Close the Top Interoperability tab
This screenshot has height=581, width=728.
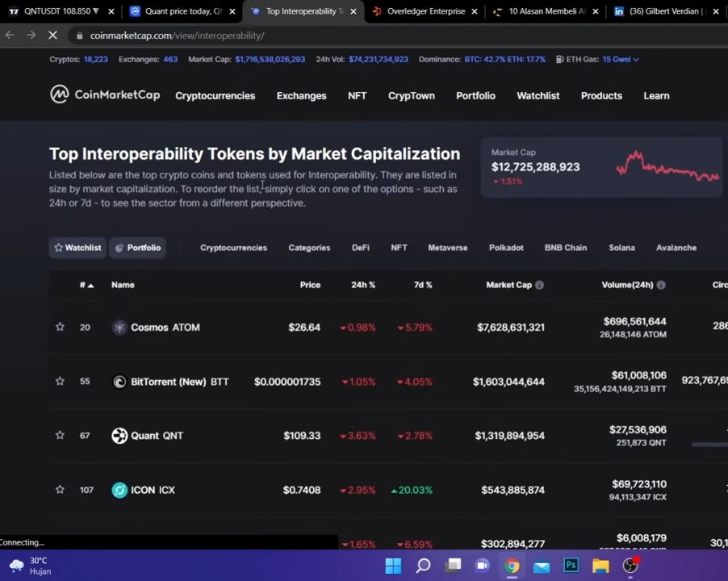click(354, 11)
